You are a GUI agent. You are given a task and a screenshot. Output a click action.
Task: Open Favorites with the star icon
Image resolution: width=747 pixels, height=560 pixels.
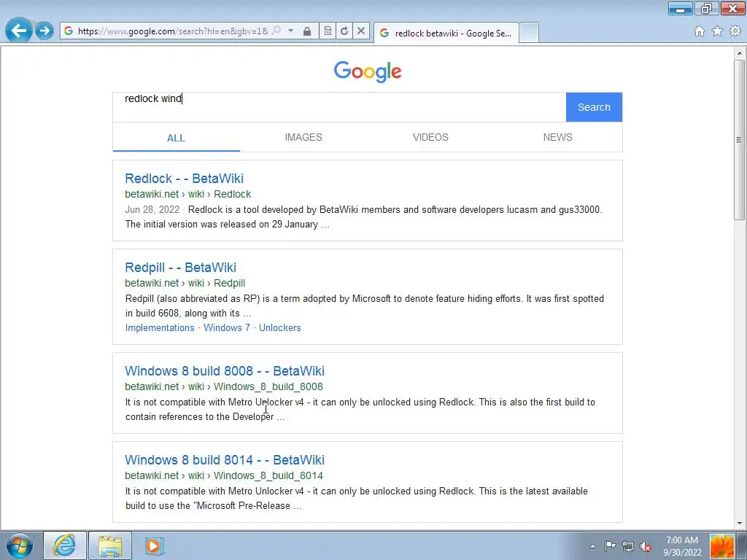click(717, 31)
